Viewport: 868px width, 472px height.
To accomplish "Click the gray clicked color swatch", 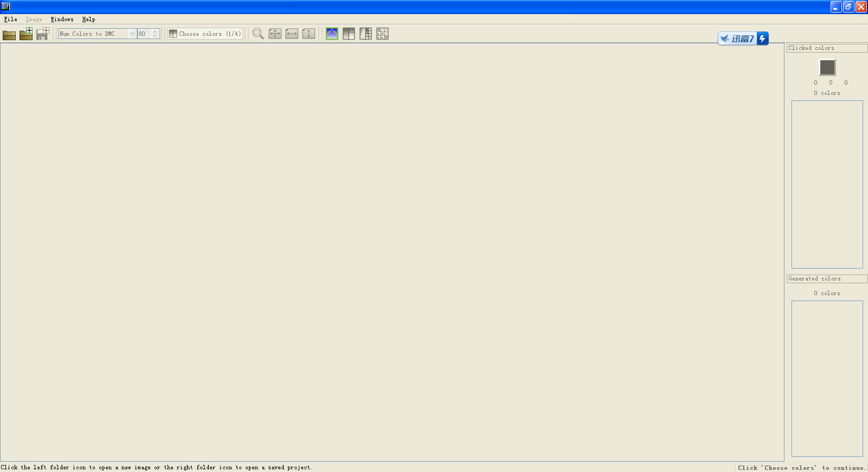I will click(x=827, y=67).
